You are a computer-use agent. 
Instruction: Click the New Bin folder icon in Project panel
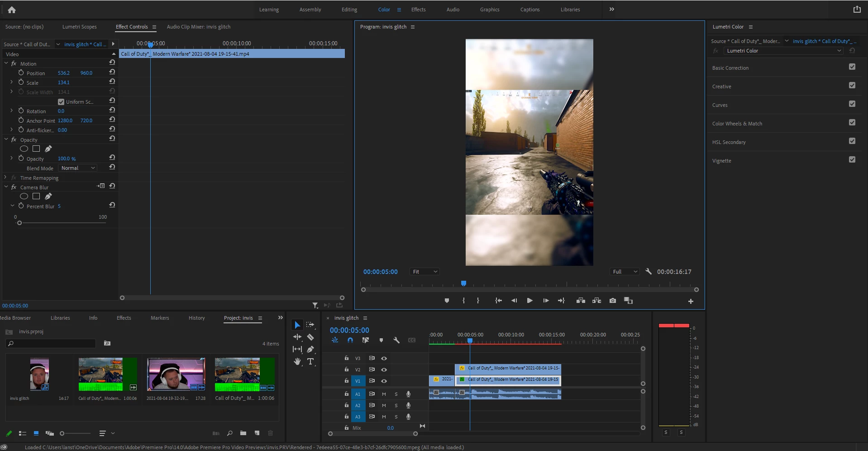pyautogui.click(x=243, y=433)
